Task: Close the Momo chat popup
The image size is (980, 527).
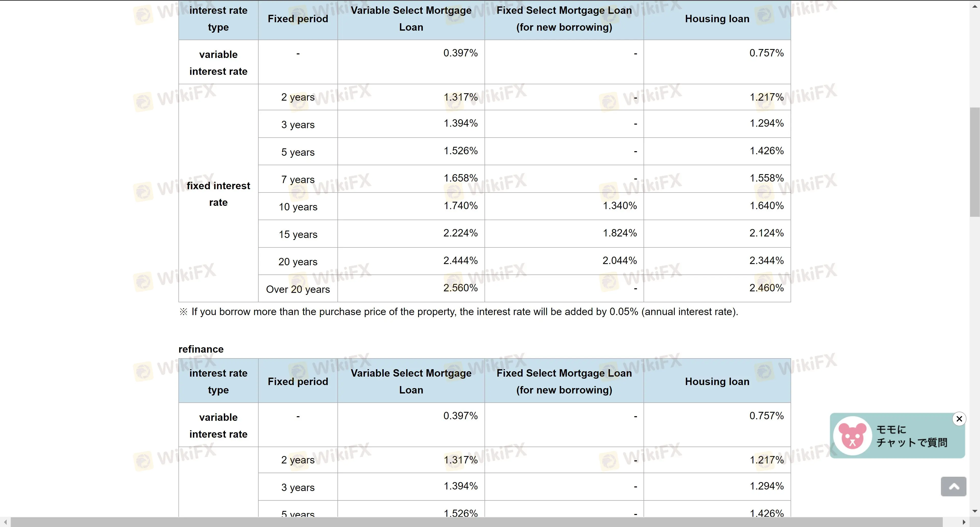Action: click(959, 419)
